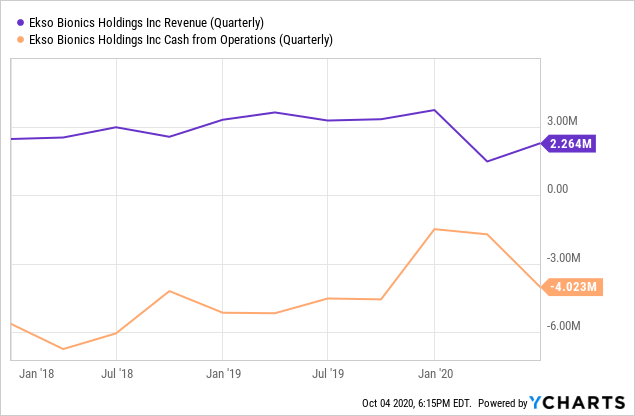The width and height of the screenshot is (635, 416).
Task: Click the Jul '18 x-axis label
Action: click(117, 373)
